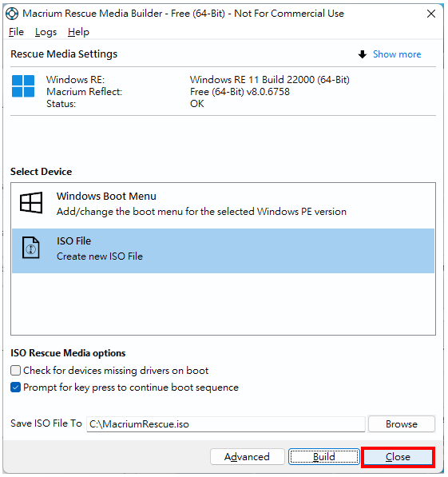Click the down arrow beside Show more
Viewport: 448px width, 477px height.
pos(363,54)
